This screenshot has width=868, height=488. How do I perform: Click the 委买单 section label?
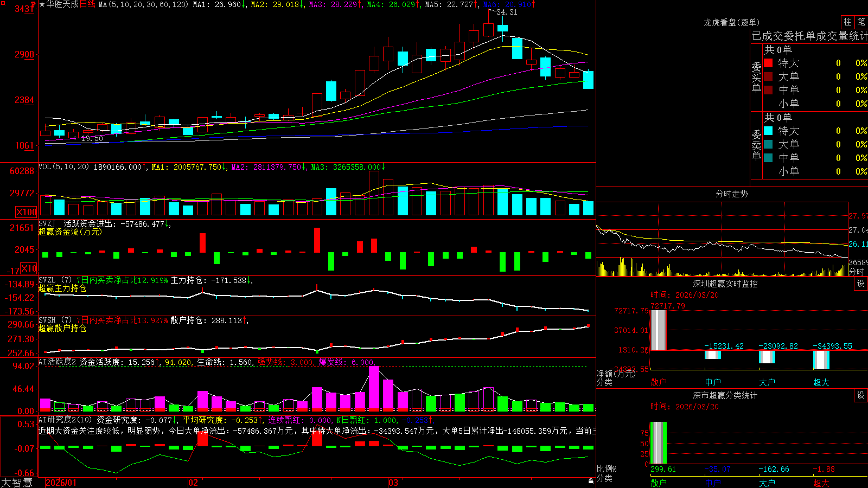click(x=756, y=77)
